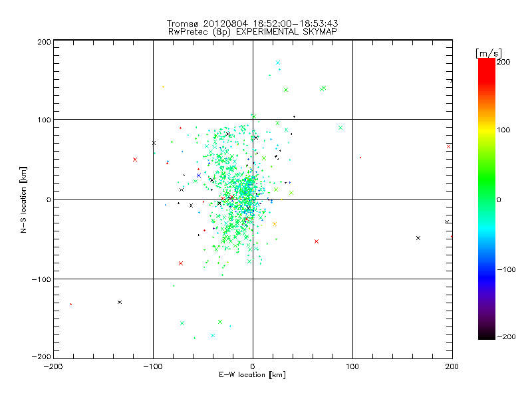The width and height of the screenshot is (532, 399).
Task: Select the blue X marker left of the cluster
Action: [x=199, y=176]
